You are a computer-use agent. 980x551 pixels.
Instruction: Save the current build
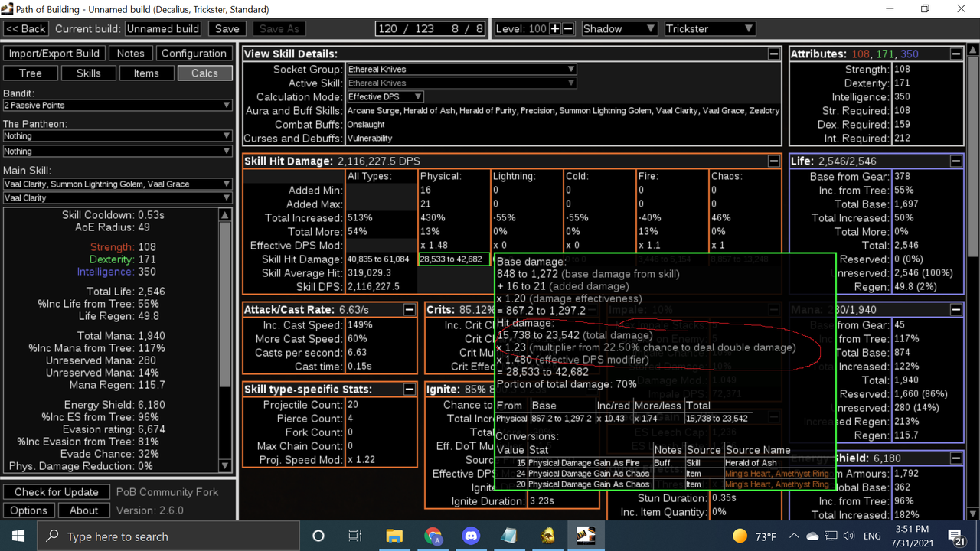point(227,29)
